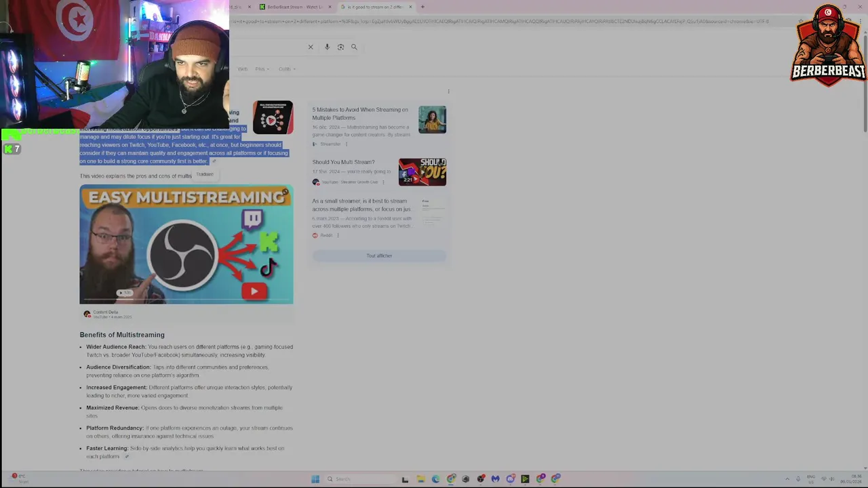Play the 'Should You?' video thumbnail
The image size is (868, 488).
tap(422, 171)
